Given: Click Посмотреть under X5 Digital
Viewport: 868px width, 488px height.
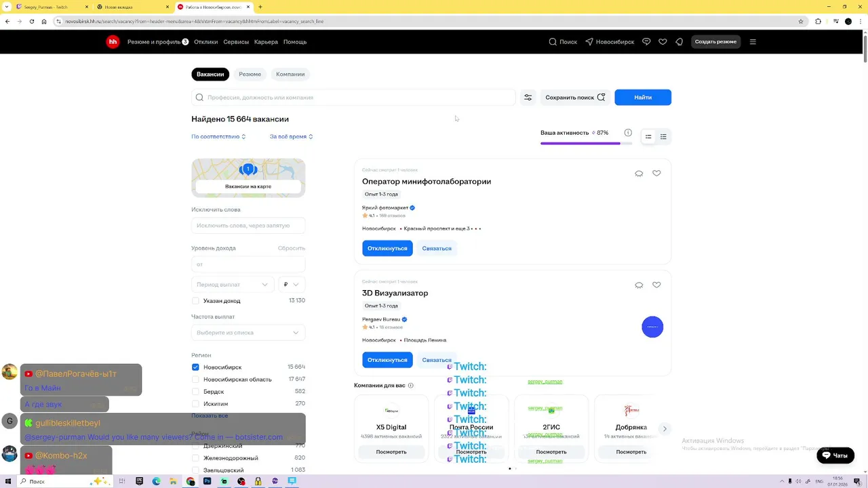Looking at the screenshot, I should click(x=391, y=452).
